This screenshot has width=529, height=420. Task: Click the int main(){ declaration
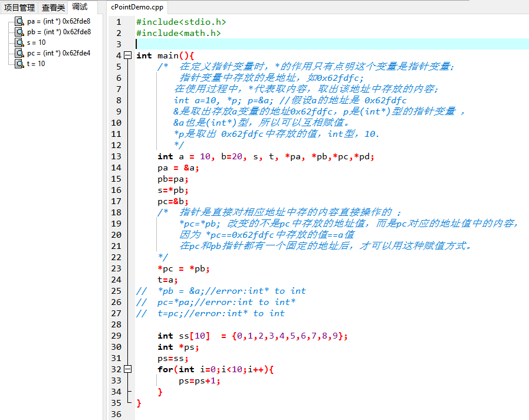point(165,55)
